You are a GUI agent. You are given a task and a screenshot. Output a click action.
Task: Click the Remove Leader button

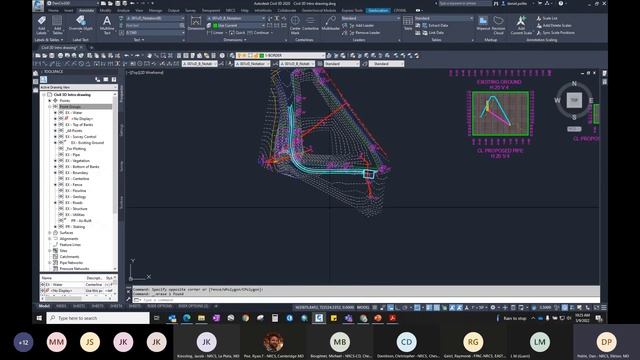coord(364,33)
